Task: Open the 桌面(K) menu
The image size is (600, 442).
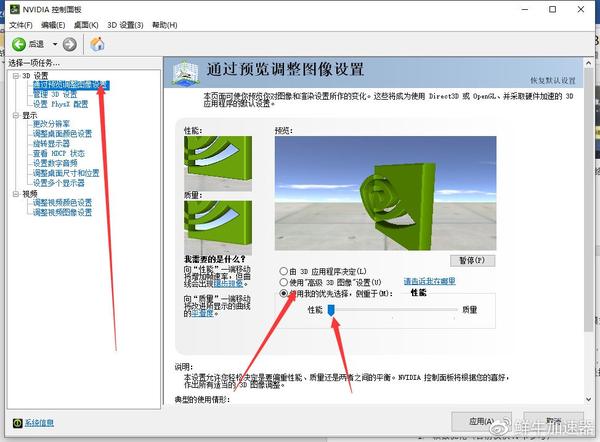Action: [x=86, y=25]
